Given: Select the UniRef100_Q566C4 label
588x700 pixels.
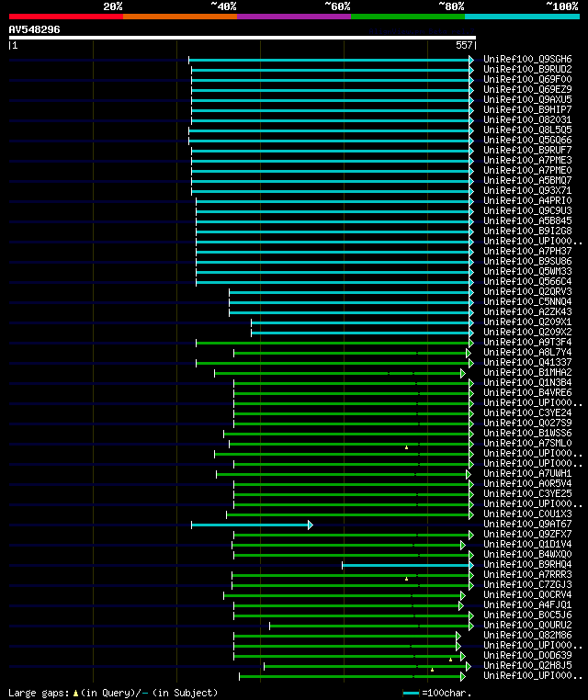Looking at the screenshot, I should pos(527,281).
